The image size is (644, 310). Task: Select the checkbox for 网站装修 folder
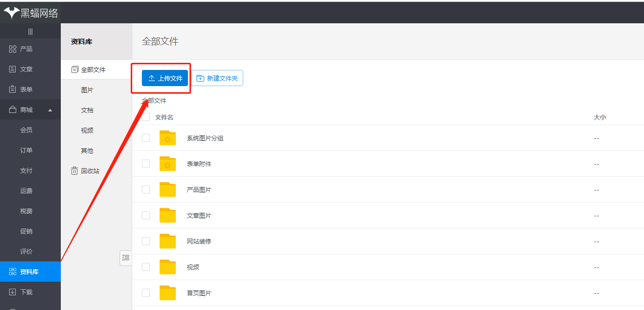click(x=146, y=241)
